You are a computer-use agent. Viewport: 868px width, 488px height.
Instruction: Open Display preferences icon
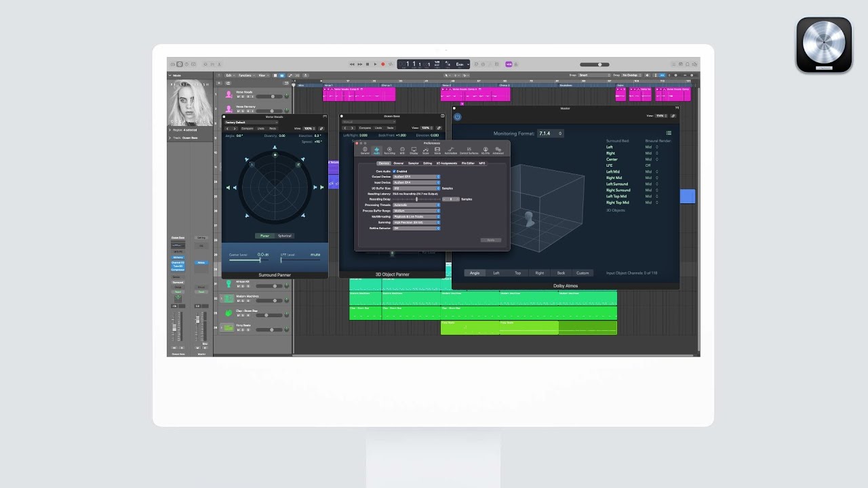(414, 150)
